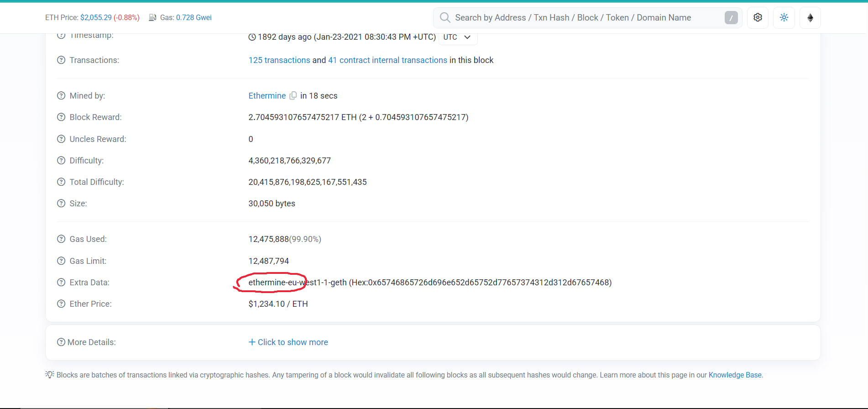Click the help icon beside More Details
868x409 pixels.
point(61,342)
